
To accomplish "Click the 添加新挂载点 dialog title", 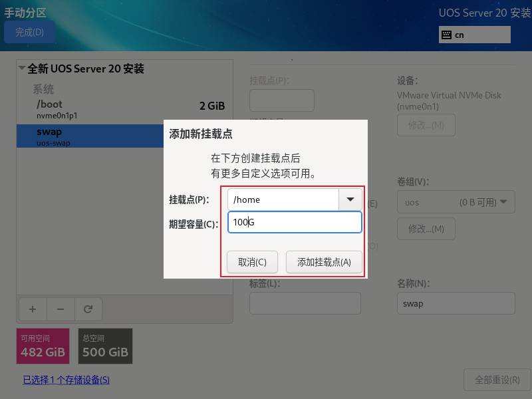I will [x=201, y=134].
